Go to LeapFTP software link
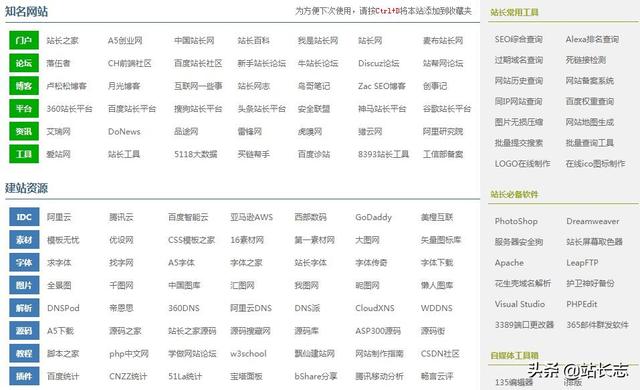 coord(582,263)
